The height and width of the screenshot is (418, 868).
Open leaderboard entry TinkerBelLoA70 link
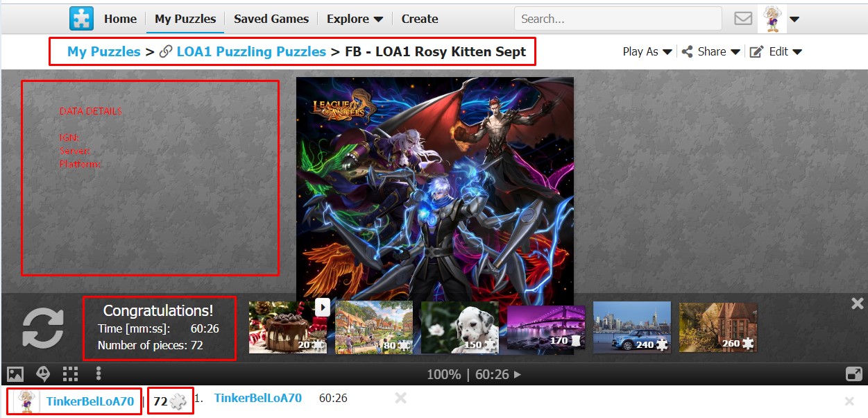click(258, 398)
